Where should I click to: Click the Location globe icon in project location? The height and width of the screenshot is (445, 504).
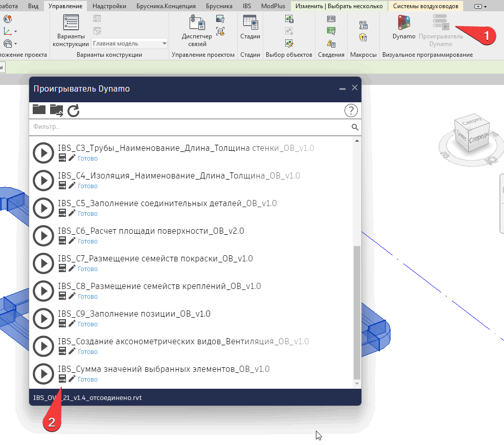[x=8, y=19]
